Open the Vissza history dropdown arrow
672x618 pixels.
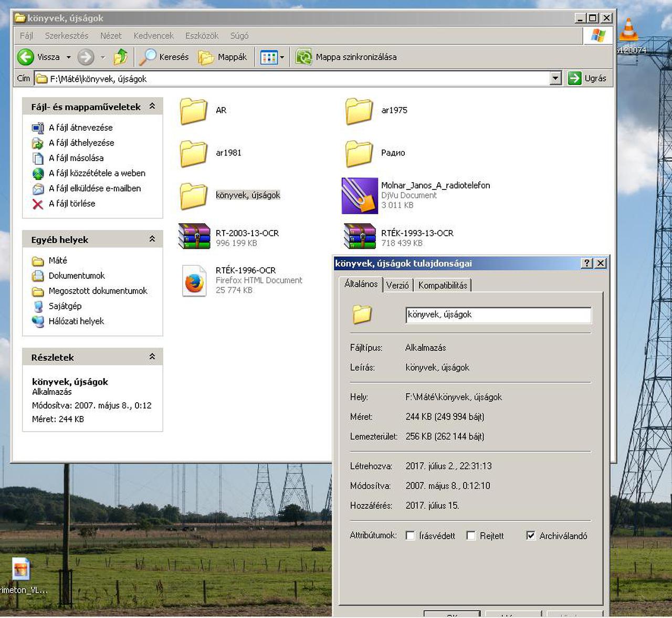tap(68, 57)
